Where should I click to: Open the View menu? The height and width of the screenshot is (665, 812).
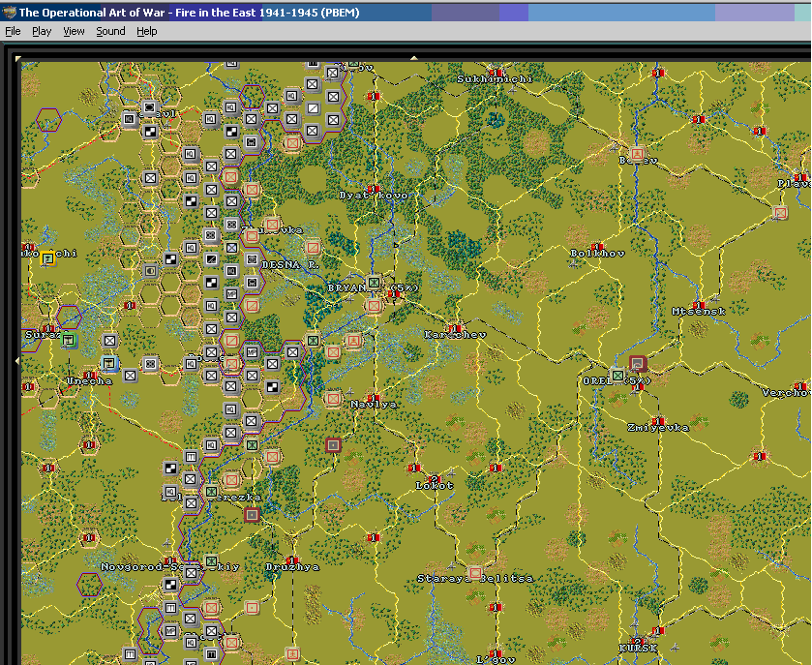[74, 32]
